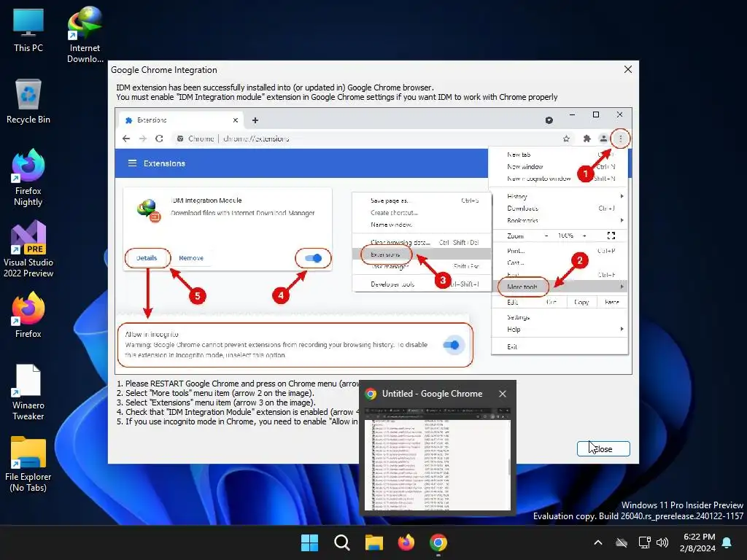Image resolution: width=747 pixels, height=560 pixels.
Task: Click the forward arrow in the illustrated Chrome
Action: pos(142,139)
